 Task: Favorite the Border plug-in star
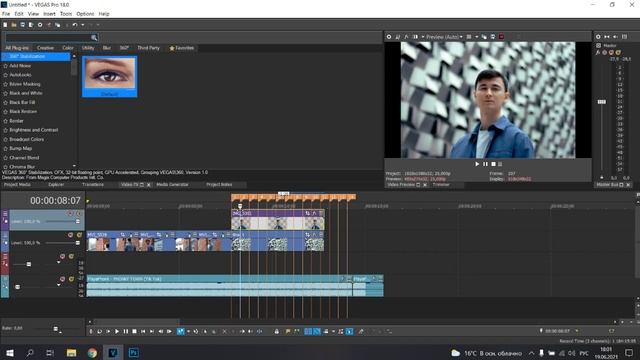pyautogui.click(x=5, y=121)
